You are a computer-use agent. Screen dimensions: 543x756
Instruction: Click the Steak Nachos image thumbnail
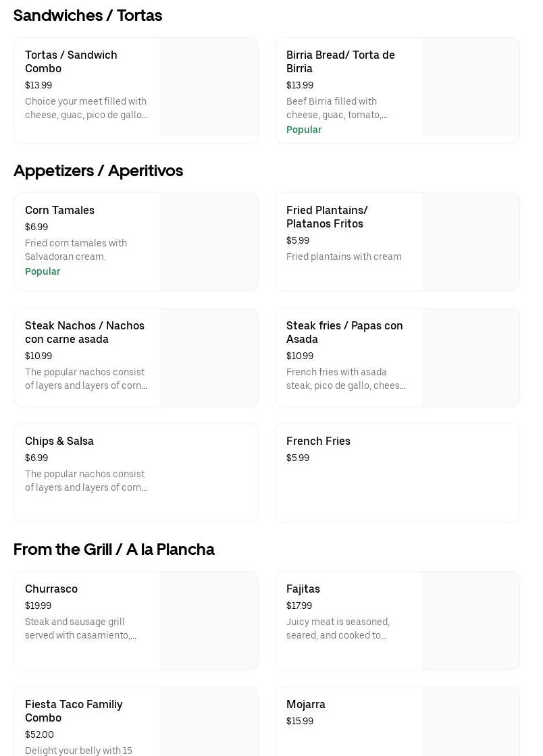[209, 358]
